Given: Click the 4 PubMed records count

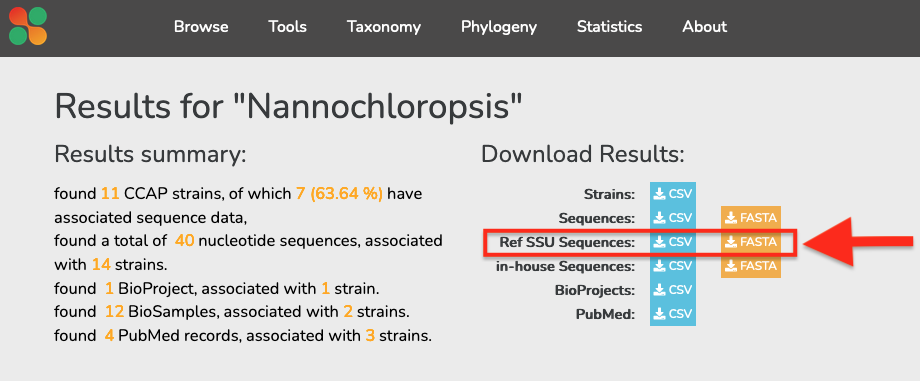Looking at the screenshot, I should click(109, 337).
